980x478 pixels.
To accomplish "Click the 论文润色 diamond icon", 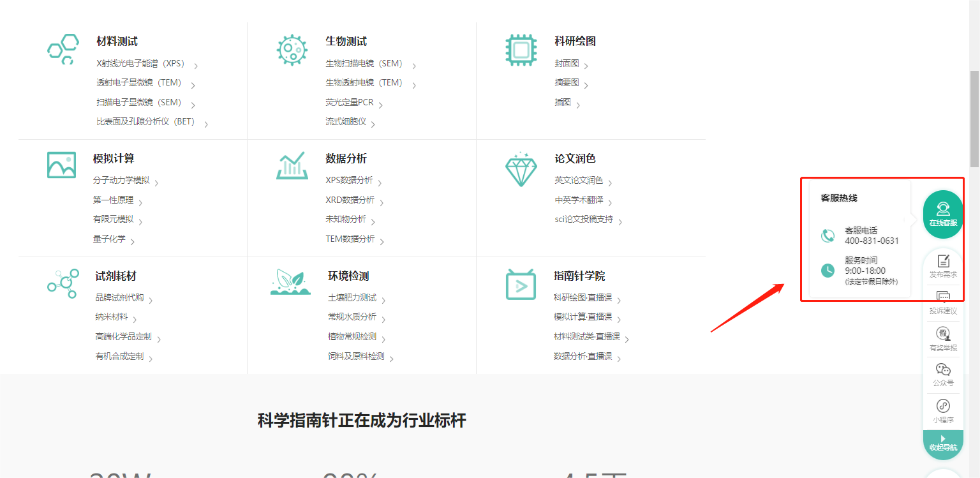I will [521, 167].
